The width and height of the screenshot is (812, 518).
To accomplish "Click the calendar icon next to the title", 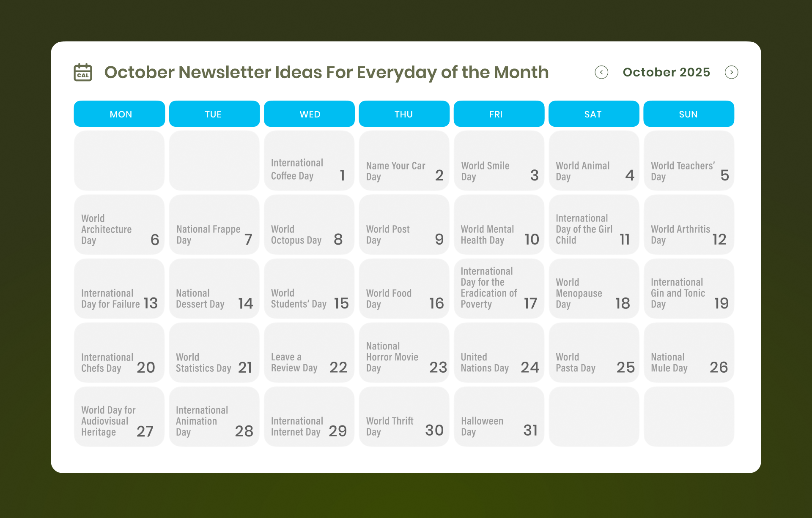I will point(82,72).
